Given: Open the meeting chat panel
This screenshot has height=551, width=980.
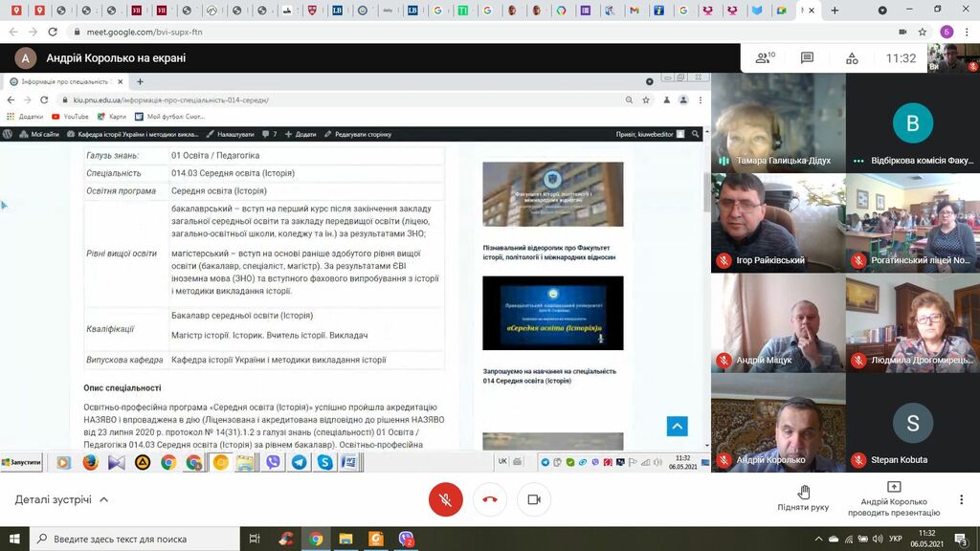Looking at the screenshot, I should pyautogui.click(x=808, y=58).
